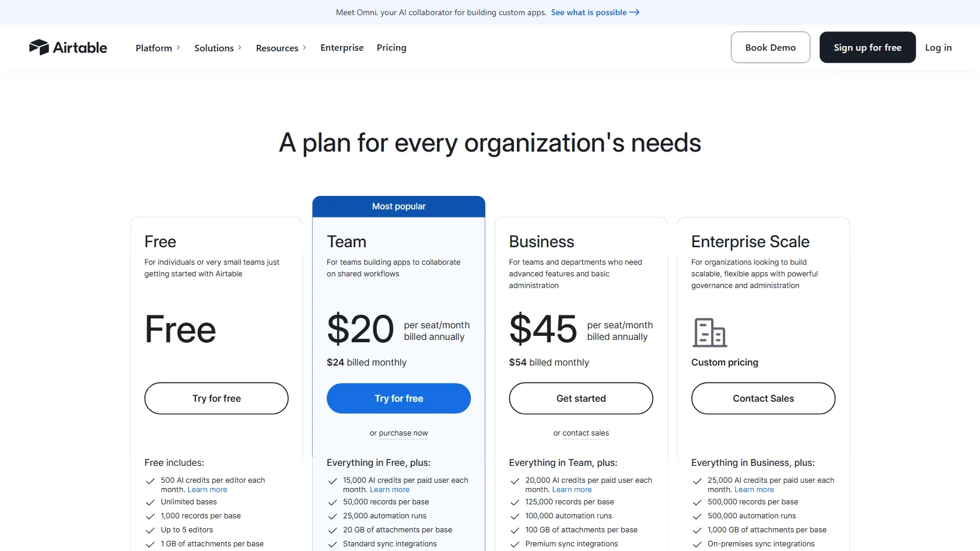
Task: Click Enterprise Scale plan title
Action: pos(750,241)
